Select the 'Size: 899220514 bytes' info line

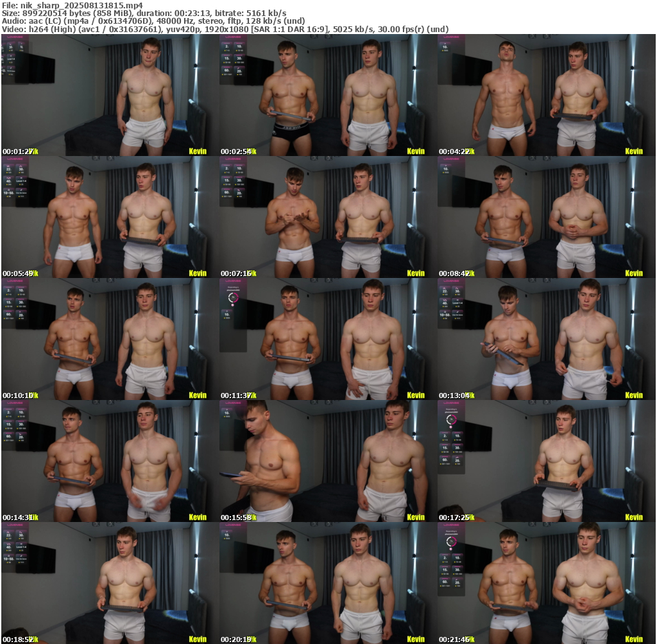click(x=144, y=13)
